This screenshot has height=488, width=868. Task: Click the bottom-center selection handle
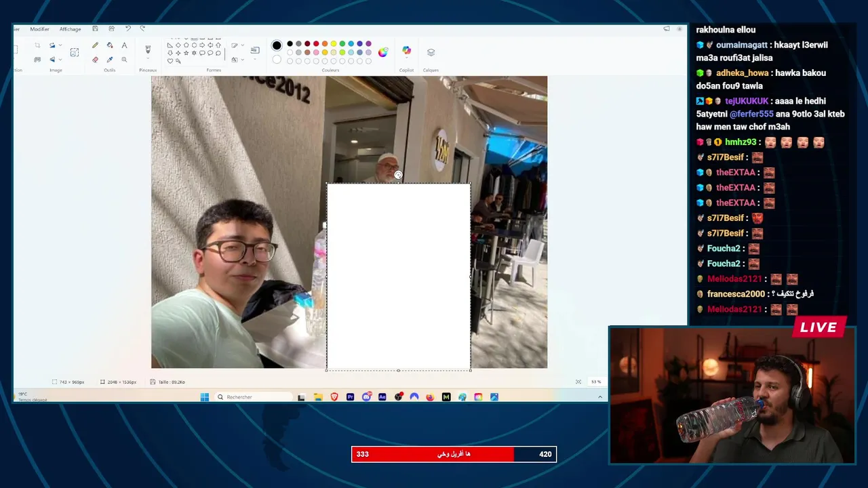click(398, 370)
